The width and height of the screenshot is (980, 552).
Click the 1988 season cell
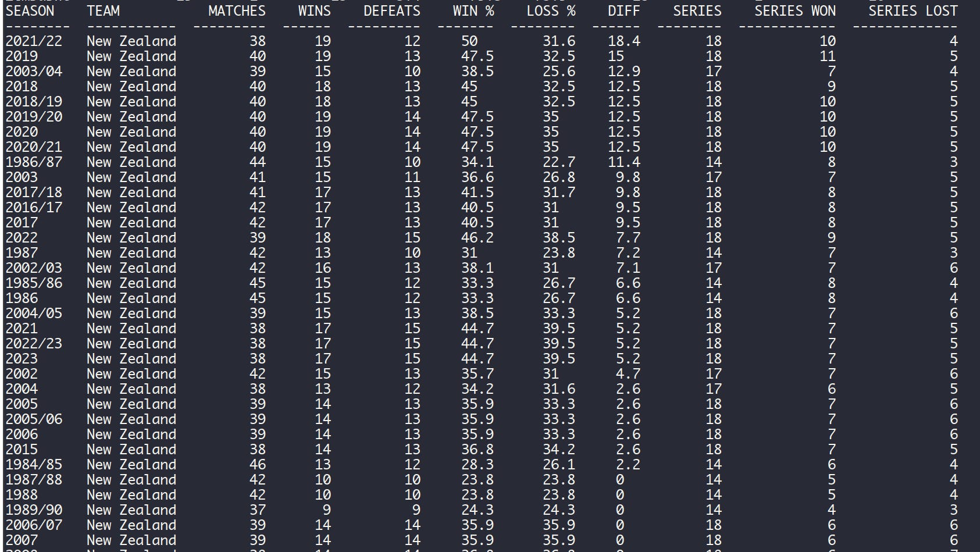(22, 495)
